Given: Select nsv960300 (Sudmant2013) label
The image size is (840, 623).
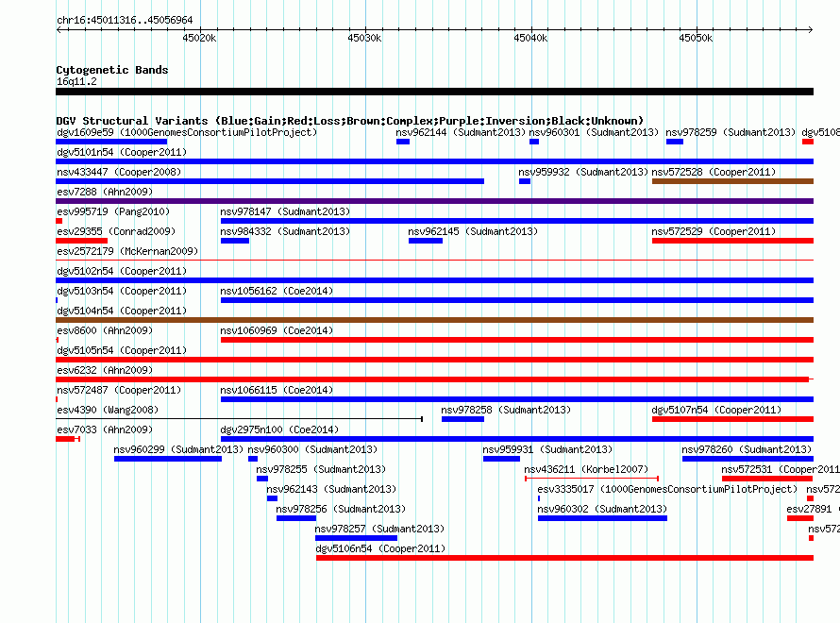Looking at the screenshot, I should tap(312, 449).
